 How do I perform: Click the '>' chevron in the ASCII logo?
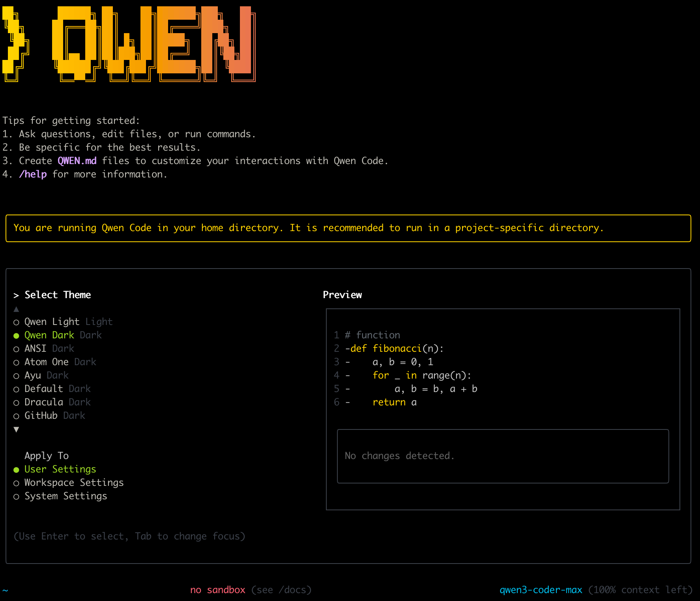point(16,43)
